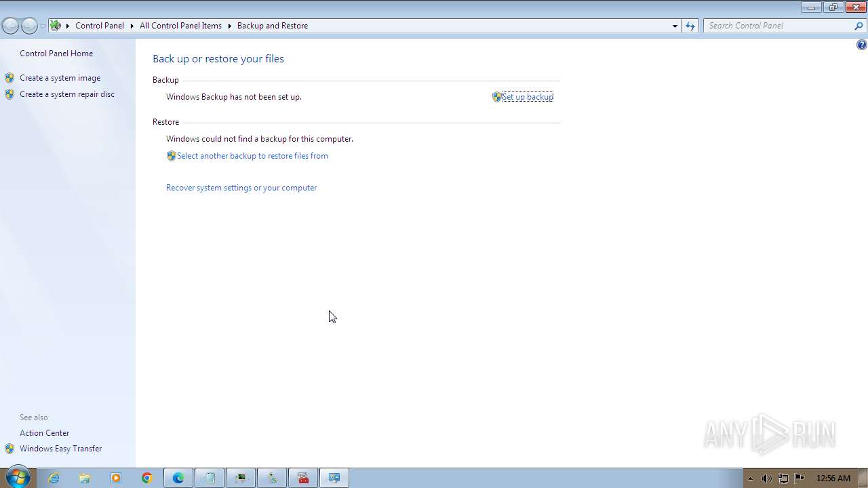Expand the arrow after All Control Panel Items
Viewport: 868px width, 488px height.
point(230,26)
